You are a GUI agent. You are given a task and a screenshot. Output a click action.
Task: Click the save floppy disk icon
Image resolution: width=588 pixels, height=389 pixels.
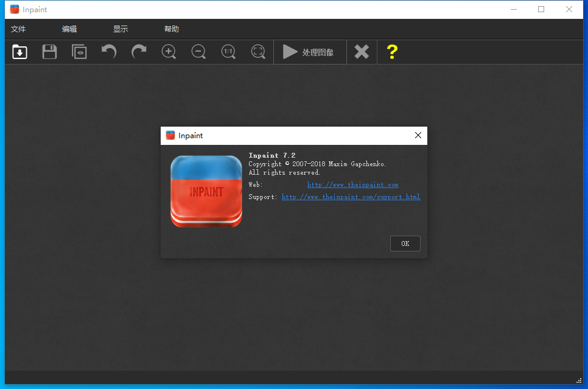[x=49, y=52]
